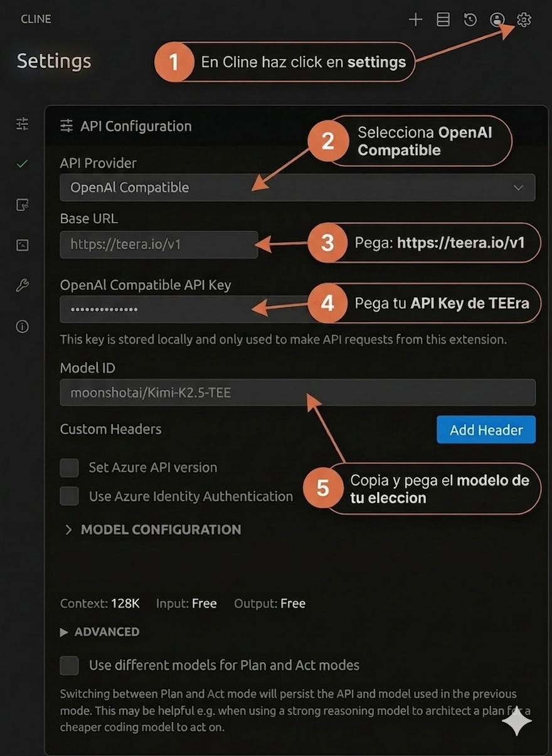Click the Settings page heading
Viewport: 552px width, 756px height.
pyautogui.click(x=53, y=61)
